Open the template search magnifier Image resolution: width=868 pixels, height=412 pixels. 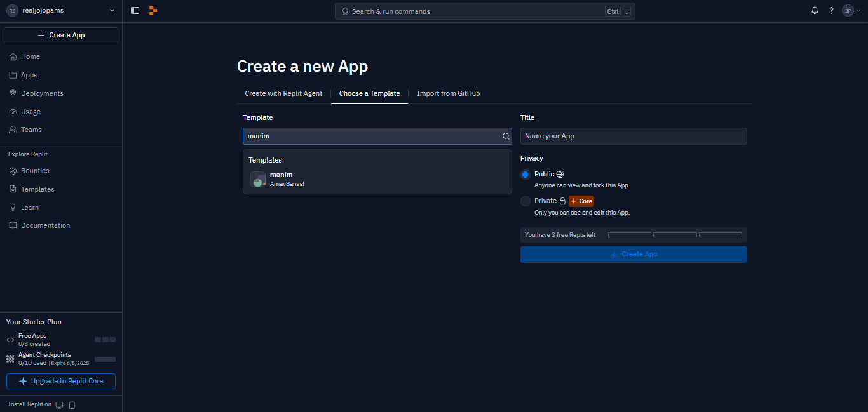(x=505, y=136)
